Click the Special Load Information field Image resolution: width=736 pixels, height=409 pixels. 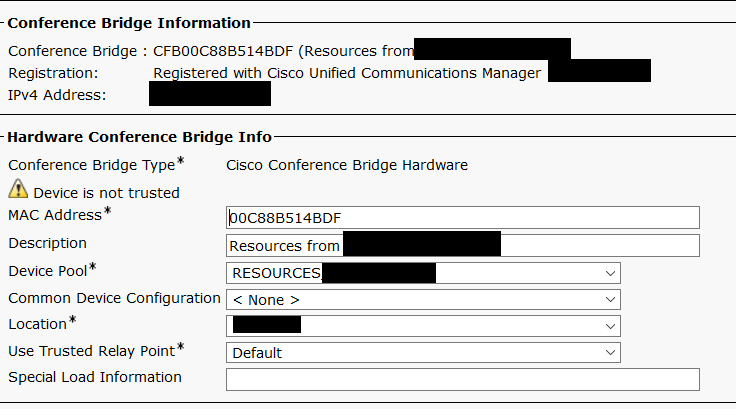point(462,379)
